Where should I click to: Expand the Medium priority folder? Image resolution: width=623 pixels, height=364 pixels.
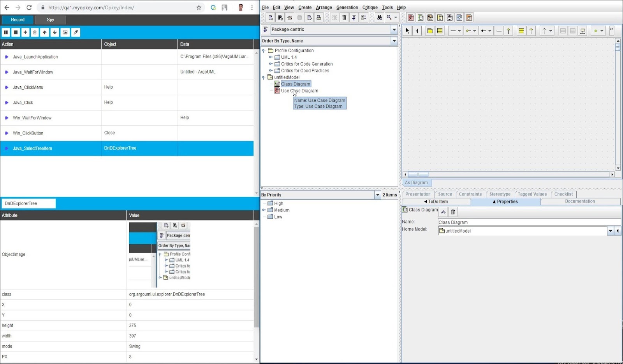click(264, 210)
